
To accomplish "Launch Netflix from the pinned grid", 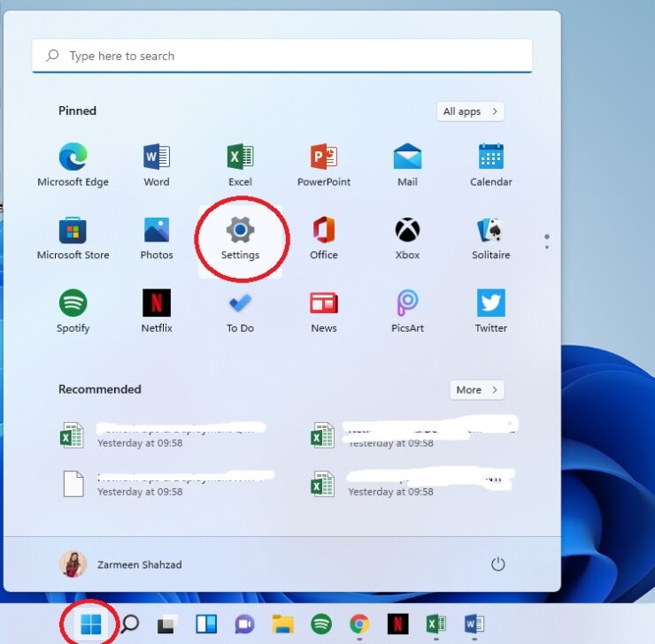I will click(157, 310).
